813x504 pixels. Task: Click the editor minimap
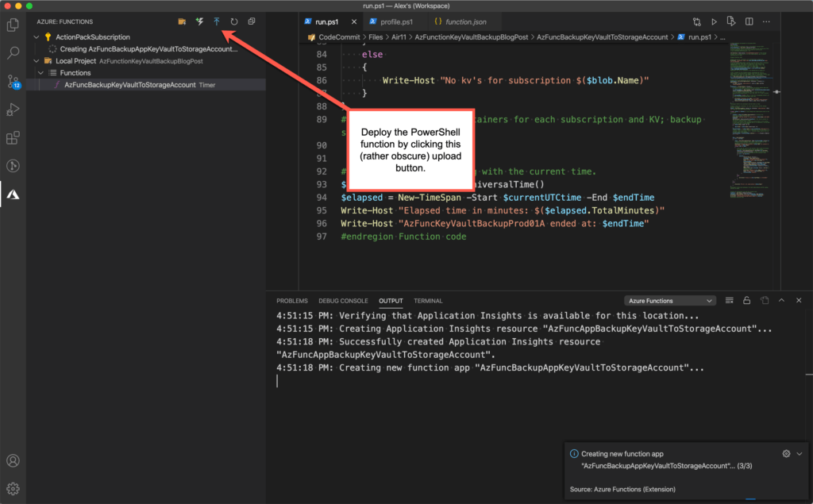tap(750, 121)
